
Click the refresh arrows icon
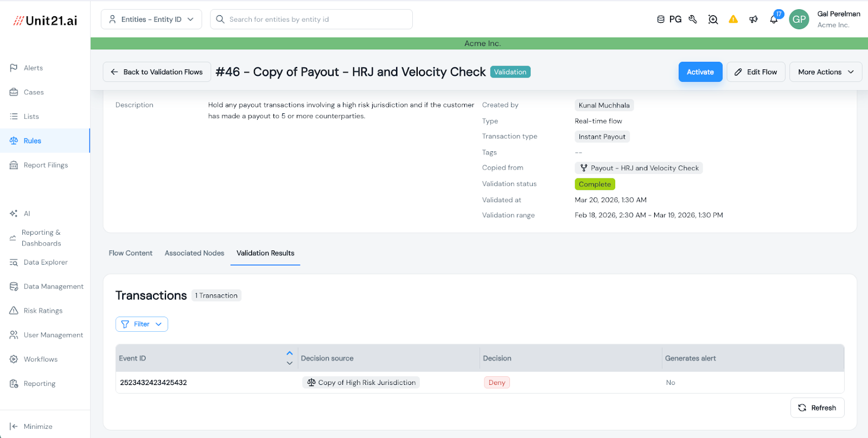coord(802,408)
